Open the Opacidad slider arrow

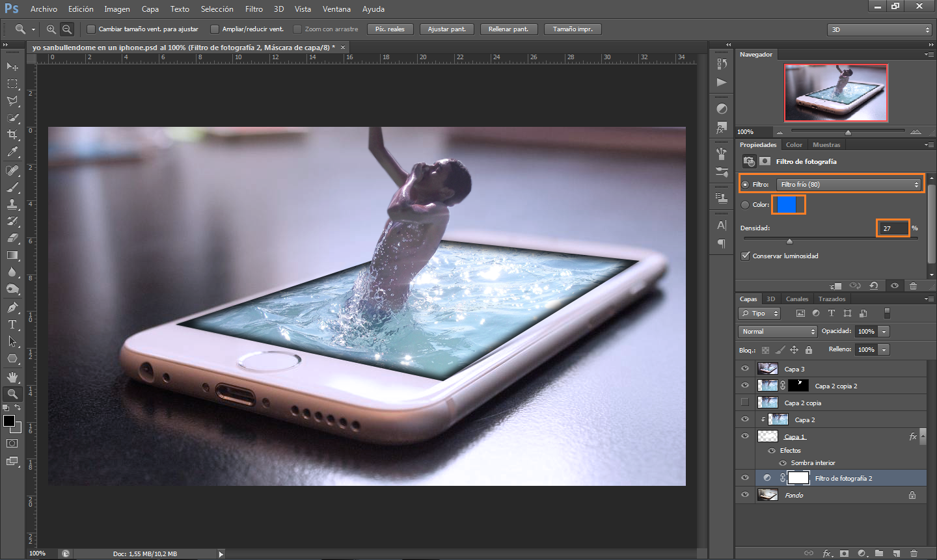pyautogui.click(x=884, y=332)
